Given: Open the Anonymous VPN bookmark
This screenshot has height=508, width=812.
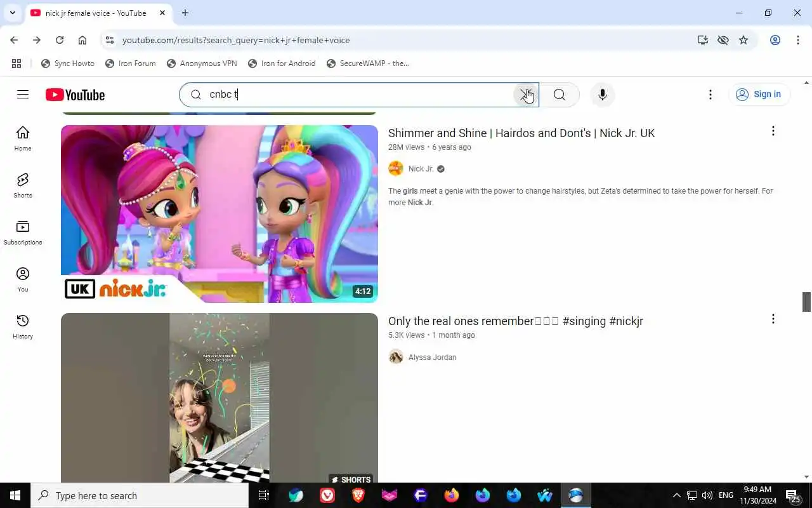Looking at the screenshot, I should click(202, 63).
